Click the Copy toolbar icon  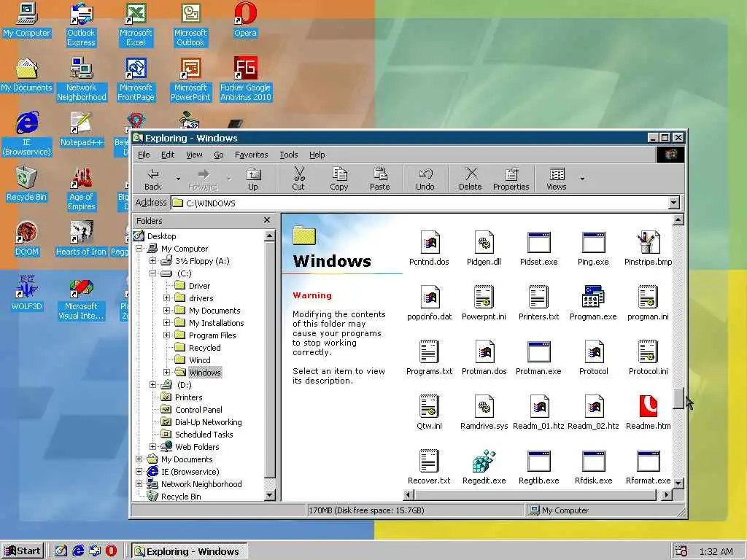click(339, 174)
